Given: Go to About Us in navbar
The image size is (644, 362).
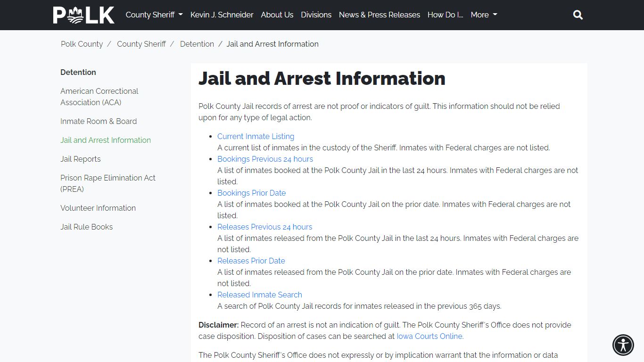Looking at the screenshot, I should [277, 15].
